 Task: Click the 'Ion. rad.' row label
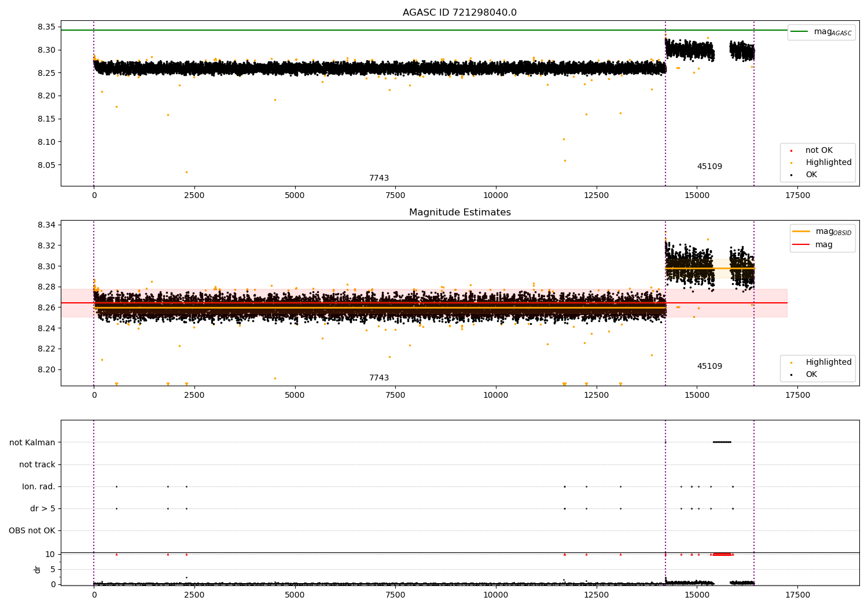[x=39, y=486]
